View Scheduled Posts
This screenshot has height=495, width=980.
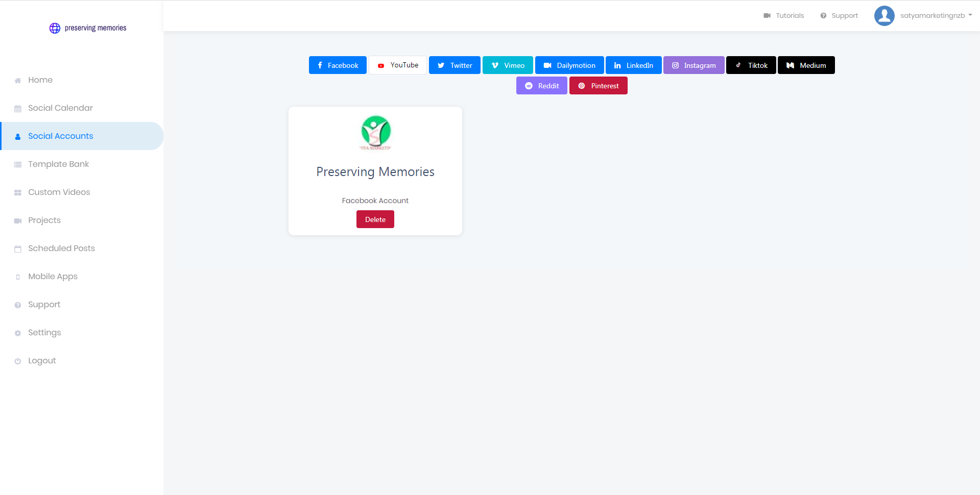(82, 249)
